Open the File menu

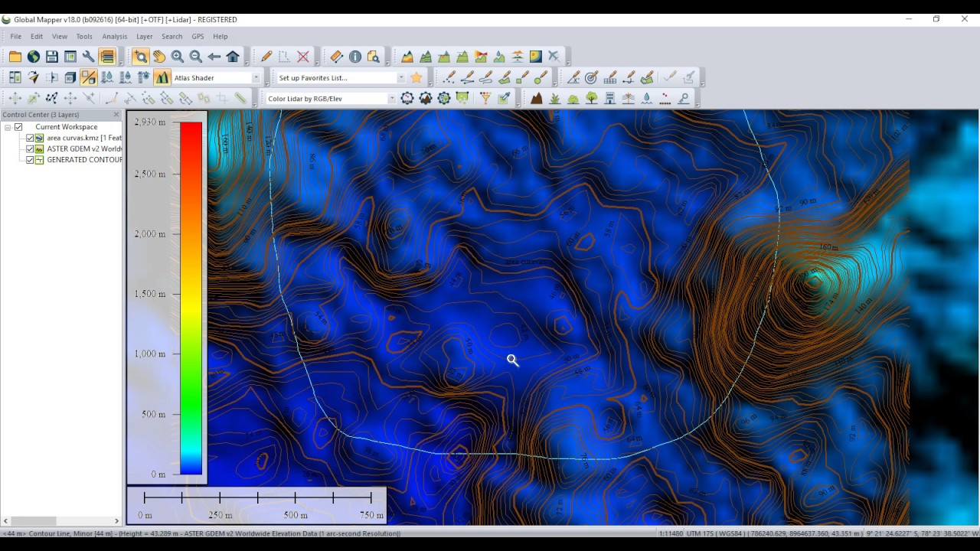click(x=15, y=36)
